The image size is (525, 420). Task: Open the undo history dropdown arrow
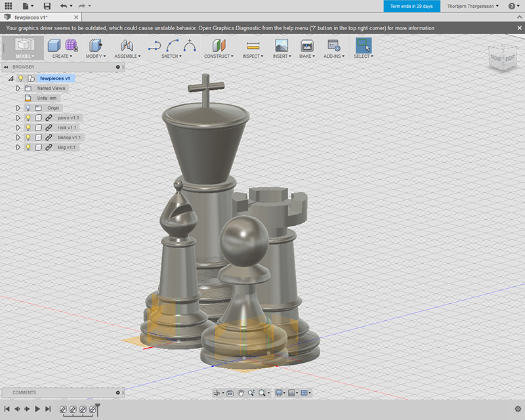pos(72,6)
